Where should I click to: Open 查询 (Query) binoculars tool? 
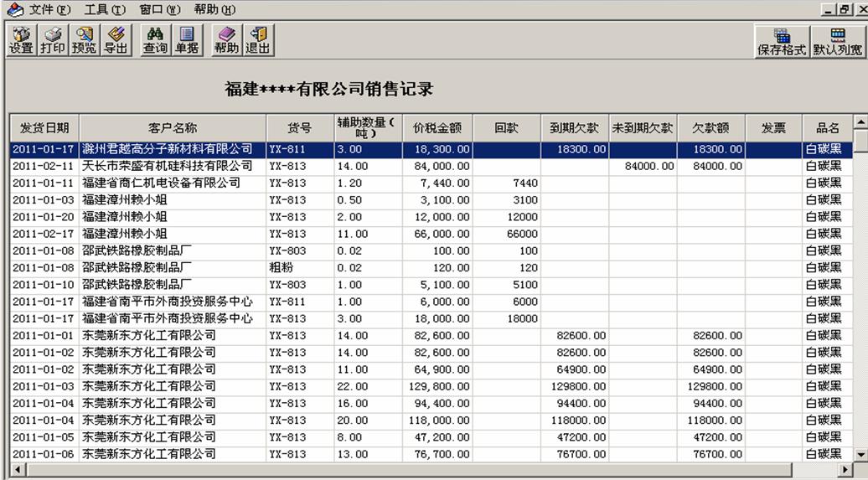tap(155, 39)
